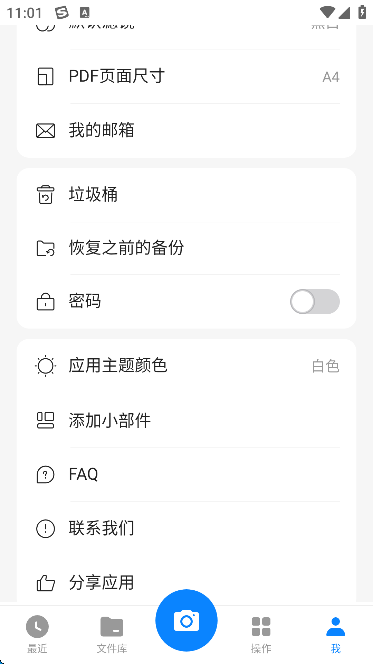Screen dimensions: 373x664
Task: Switch to the 文件库 file library tab
Action: [x=112, y=634]
